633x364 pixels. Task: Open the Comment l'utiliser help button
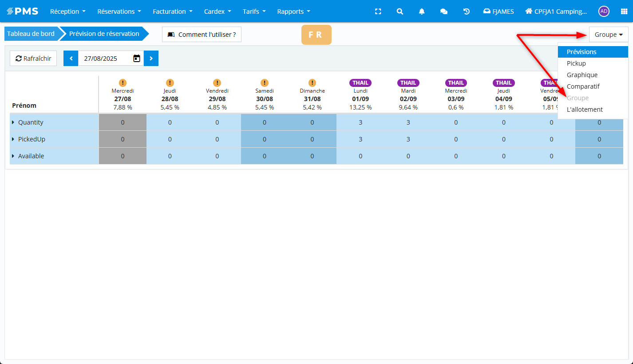pos(202,35)
